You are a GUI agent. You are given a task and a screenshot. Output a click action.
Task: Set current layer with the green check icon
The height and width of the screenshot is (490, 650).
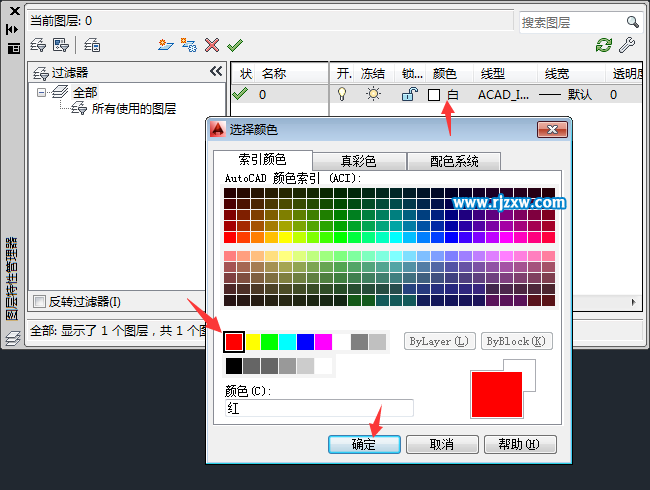click(235, 45)
